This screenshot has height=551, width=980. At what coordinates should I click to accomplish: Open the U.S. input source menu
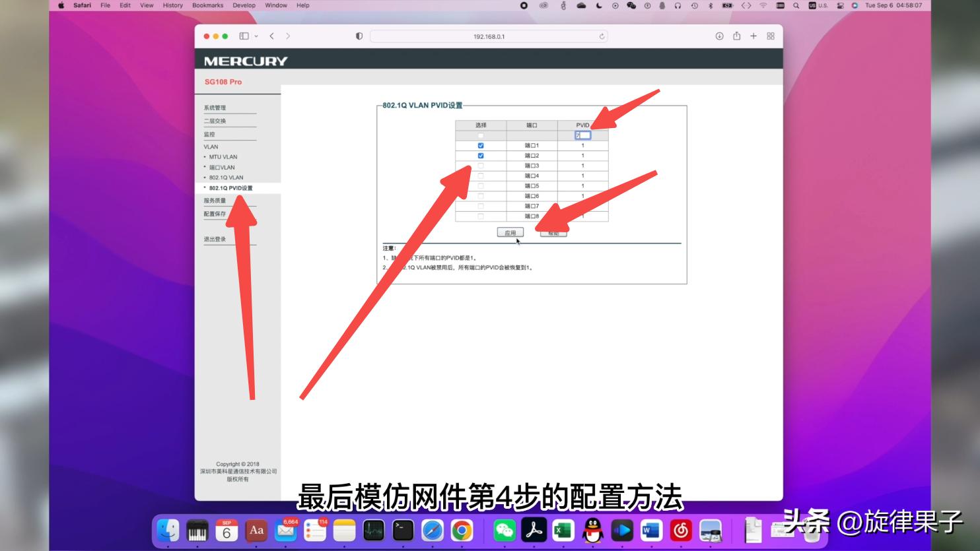tap(816, 5)
